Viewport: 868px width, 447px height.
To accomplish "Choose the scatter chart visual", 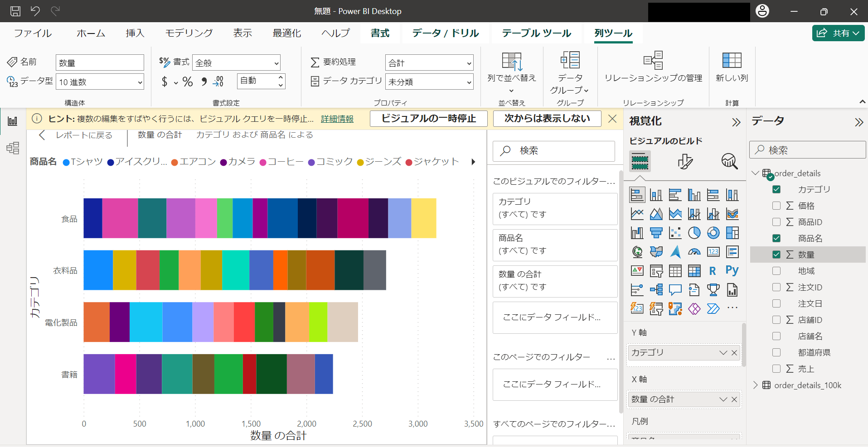I will [675, 233].
